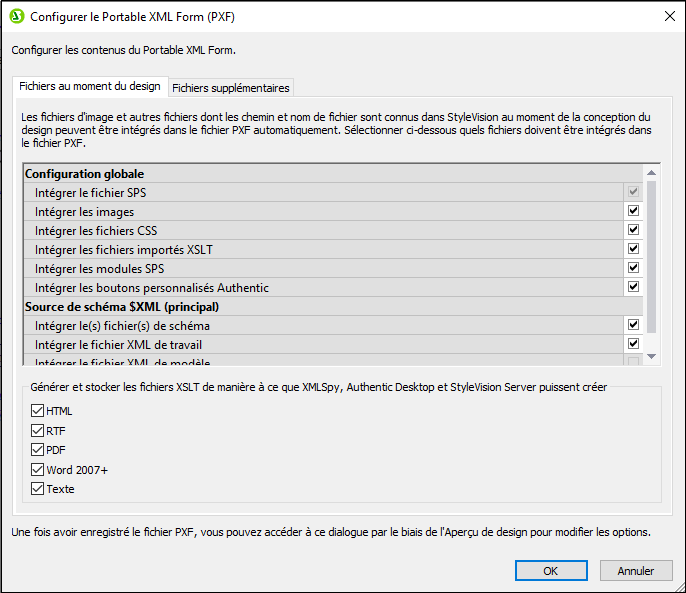The image size is (686, 593).
Task: Toggle the RTF output checkbox
Action: tap(38, 431)
